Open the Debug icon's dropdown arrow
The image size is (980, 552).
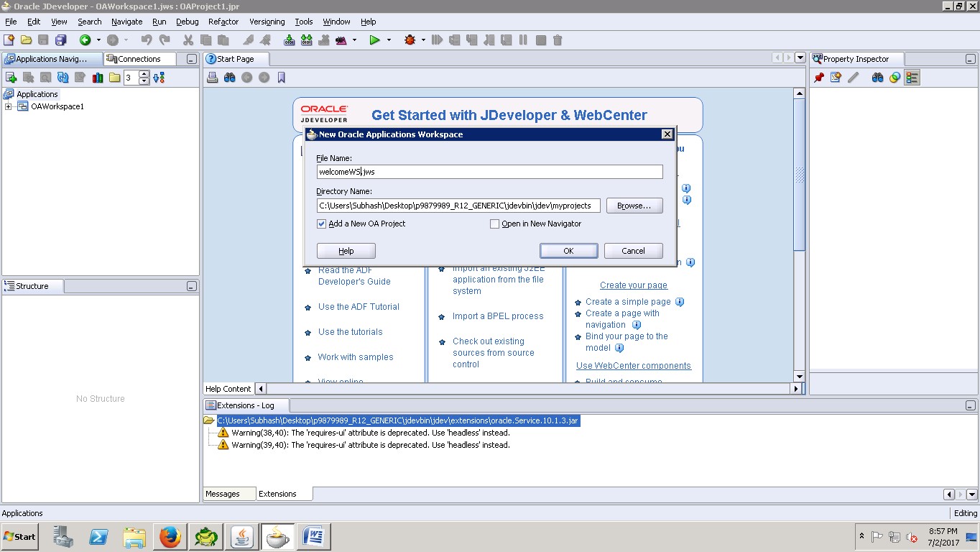point(422,40)
